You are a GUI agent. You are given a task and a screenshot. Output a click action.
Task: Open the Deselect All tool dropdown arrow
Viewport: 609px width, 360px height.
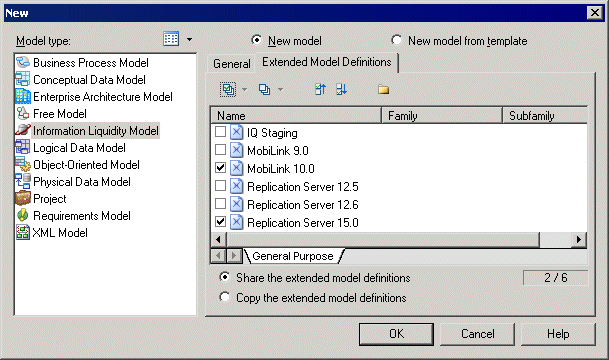point(280,90)
